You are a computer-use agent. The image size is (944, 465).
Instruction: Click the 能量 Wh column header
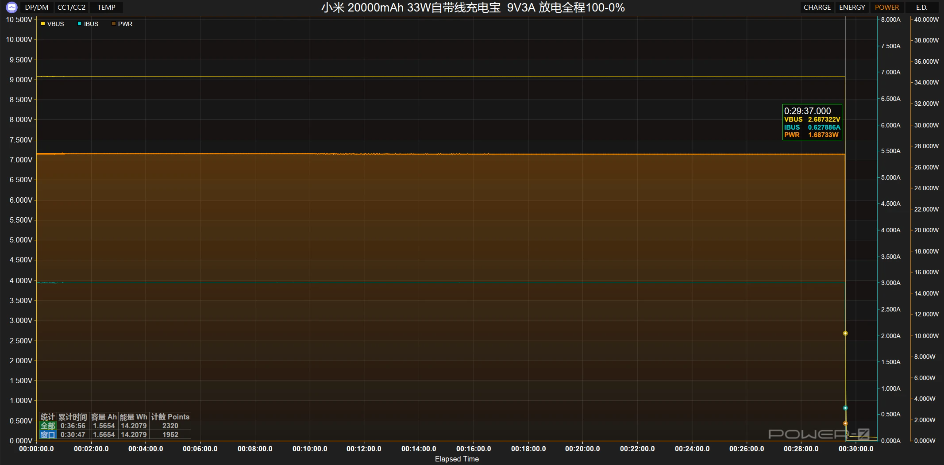134,417
